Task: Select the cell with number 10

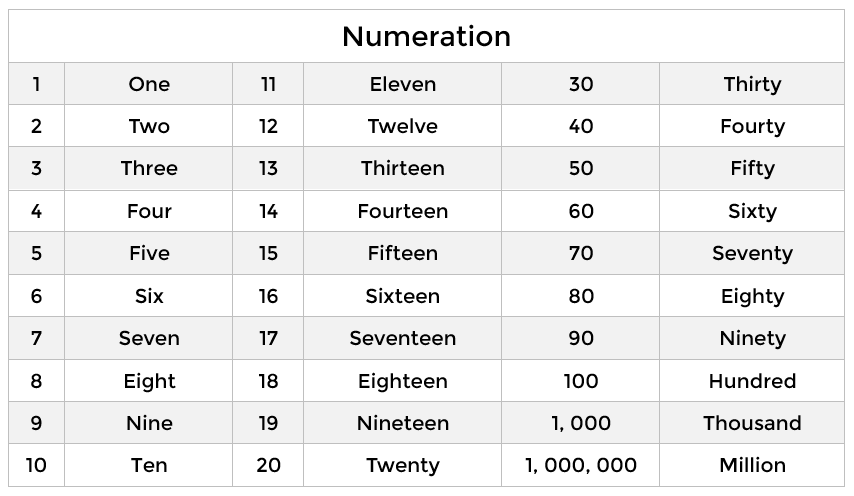Action: coord(36,465)
